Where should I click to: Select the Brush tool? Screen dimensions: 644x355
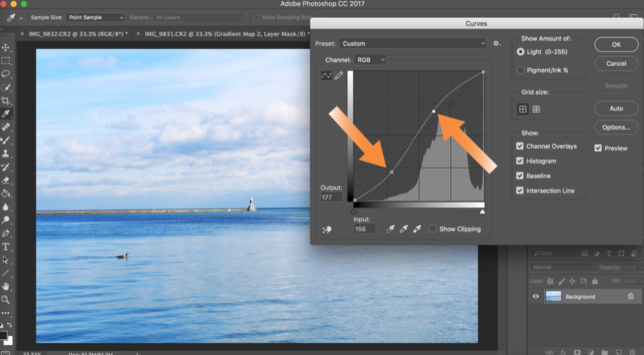point(6,140)
